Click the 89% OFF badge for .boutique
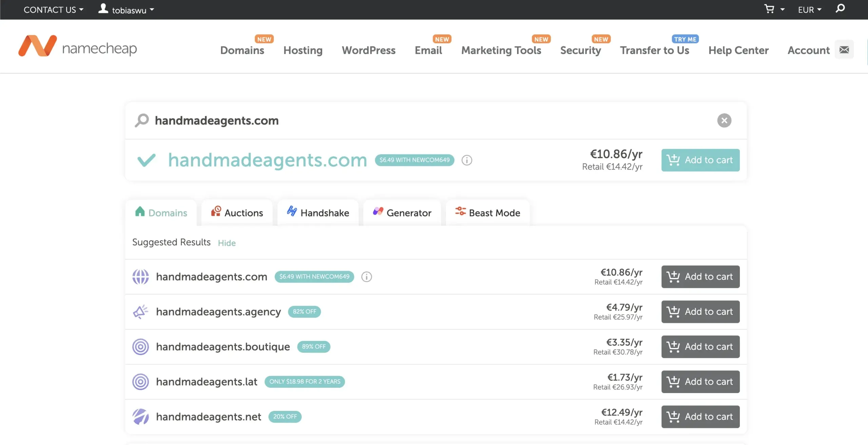The width and height of the screenshot is (868, 445). click(314, 347)
